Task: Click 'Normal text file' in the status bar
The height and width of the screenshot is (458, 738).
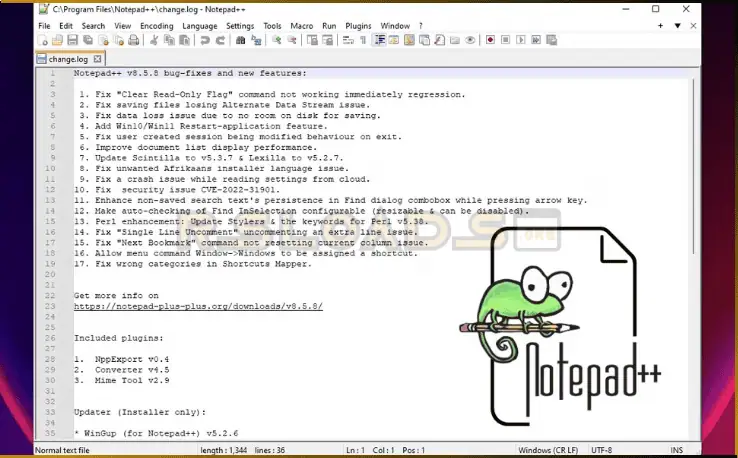Action: coord(62,450)
